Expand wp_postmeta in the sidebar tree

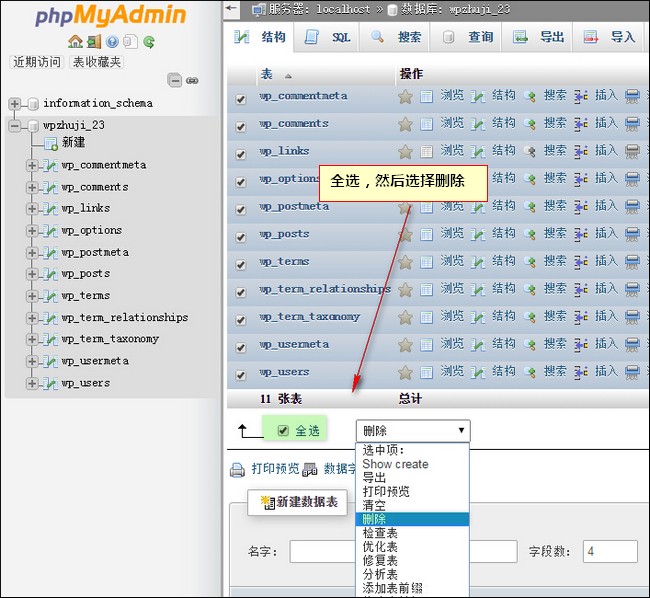[x=32, y=252]
